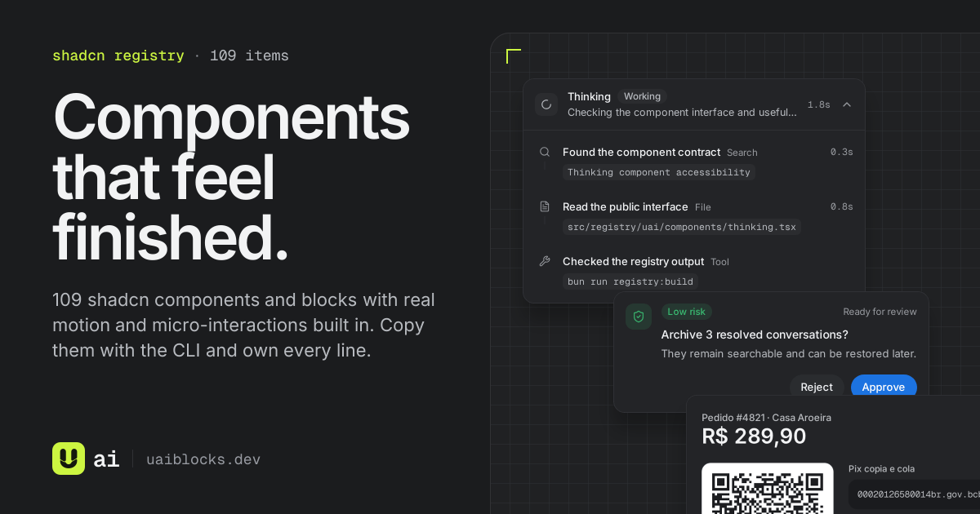Click the Components that feel finished headline
The image size is (980, 514).
[x=231, y=178]
